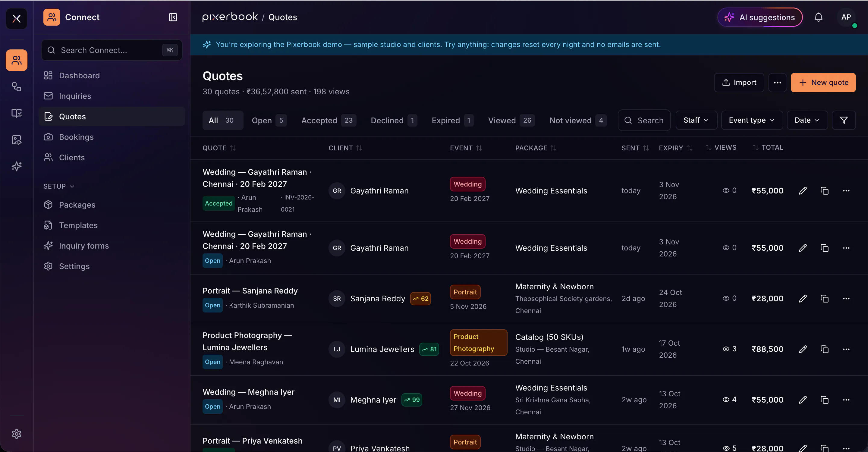Screen dimensions: 868x452
Task: Switch to the Accepted quotes tab
Action: coord(329,120)
